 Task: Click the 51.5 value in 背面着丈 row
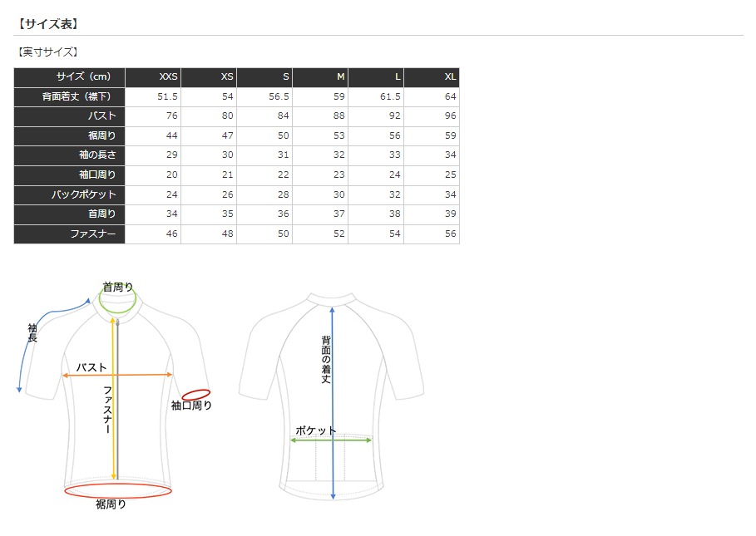[x=167, y=96]
